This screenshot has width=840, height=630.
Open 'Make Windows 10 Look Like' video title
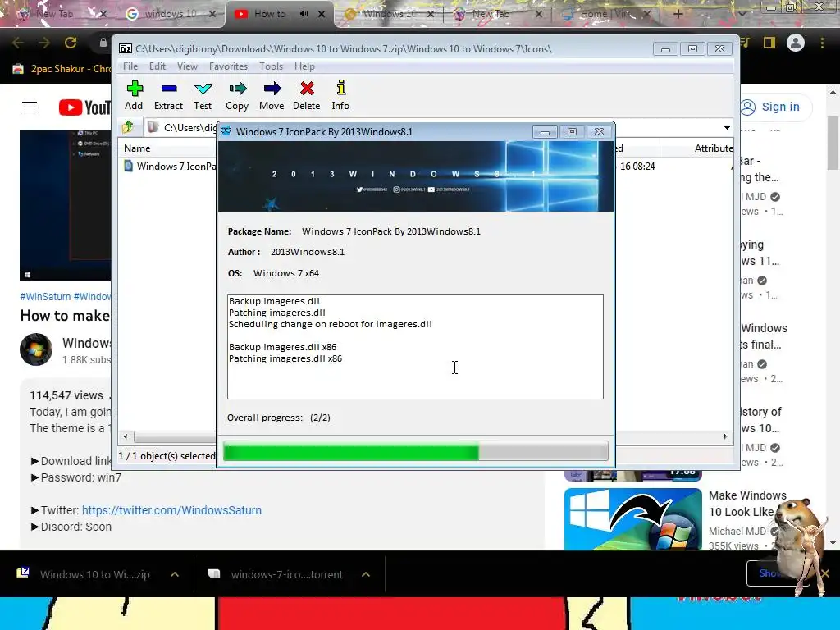tap(748, 504)
